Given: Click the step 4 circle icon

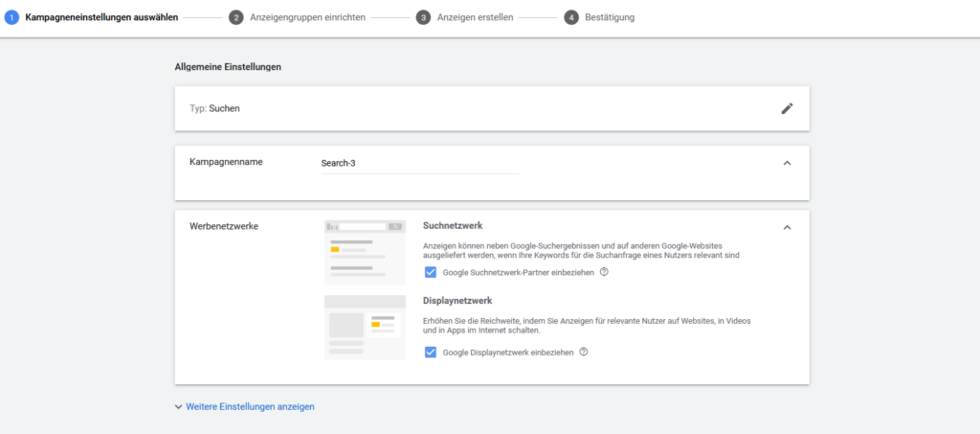Looking at the screenshot, I should pyautogui.click(x=571, y=17).
